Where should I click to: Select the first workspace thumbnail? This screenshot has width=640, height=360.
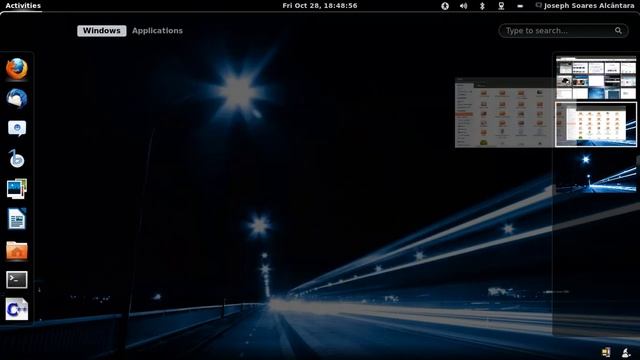coord(596,78)
